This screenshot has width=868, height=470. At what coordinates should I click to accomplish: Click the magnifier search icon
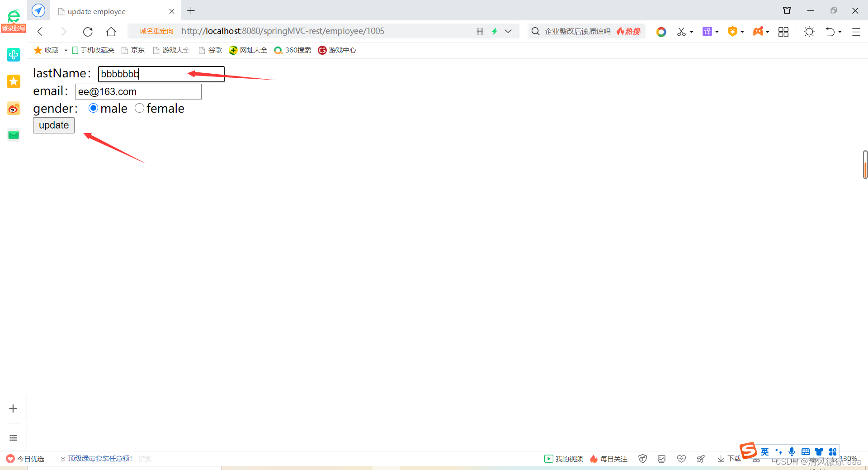click(x=535, y=31)
